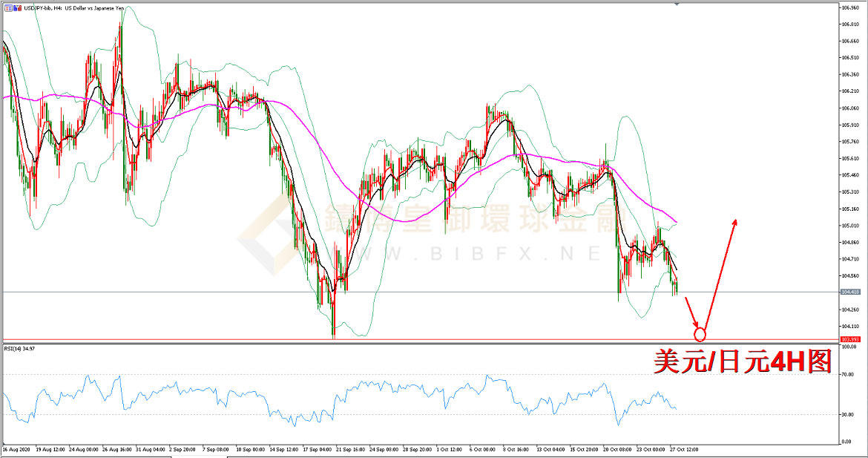Click the 16 Aug 2020 date label
868x458 pixels.
[x=16, y=450]
